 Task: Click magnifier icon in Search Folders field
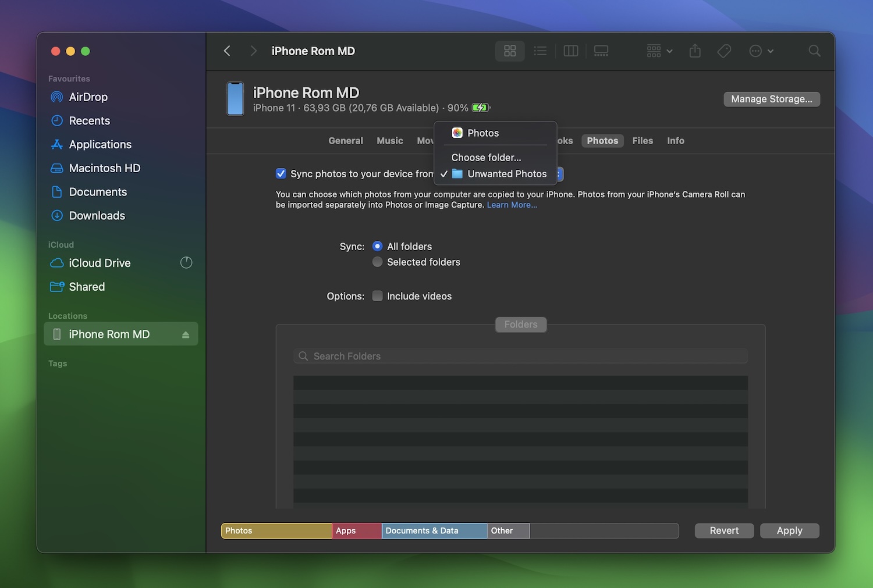pos(303,356)
